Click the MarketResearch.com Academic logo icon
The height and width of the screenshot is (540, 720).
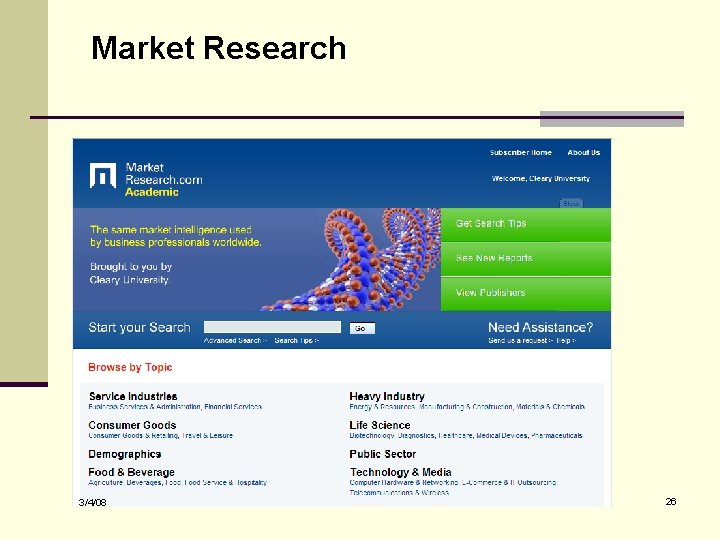(103, 175)
